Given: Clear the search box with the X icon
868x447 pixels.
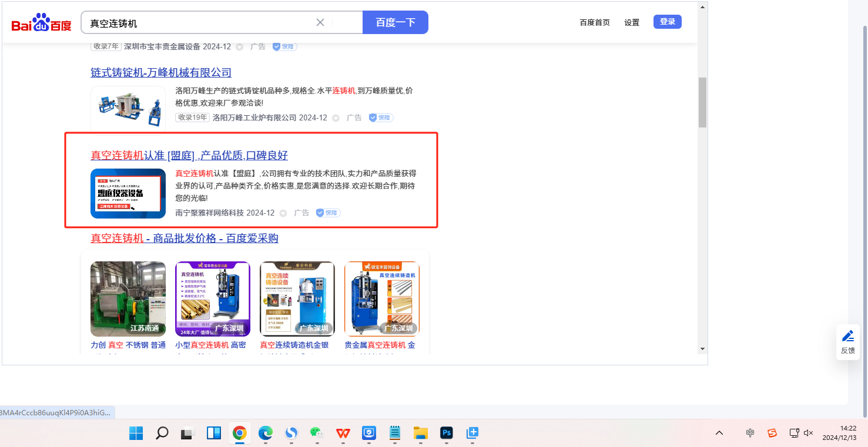Looking at the screenshot, I should pyautogui.click(x=320, y=22).
